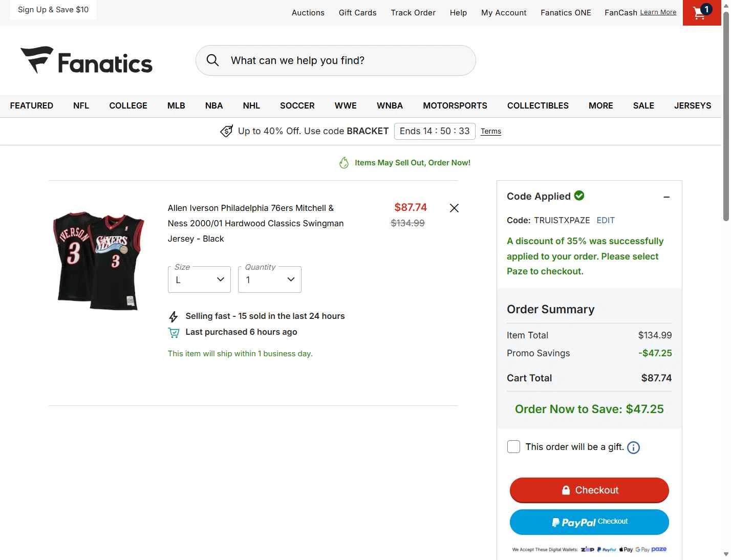Click the gift order info icon
This screenshot has height=560, width=731.
pos(633,448)
